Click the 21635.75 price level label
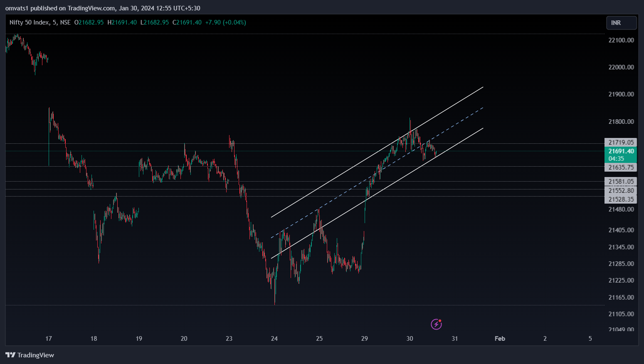 621,167
